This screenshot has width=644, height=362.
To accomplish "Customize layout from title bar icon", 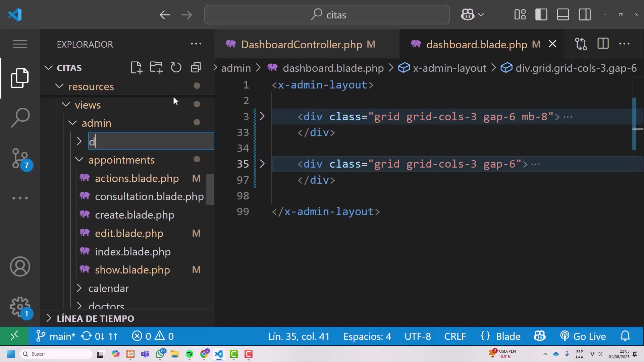I will [x=520, y=15].
